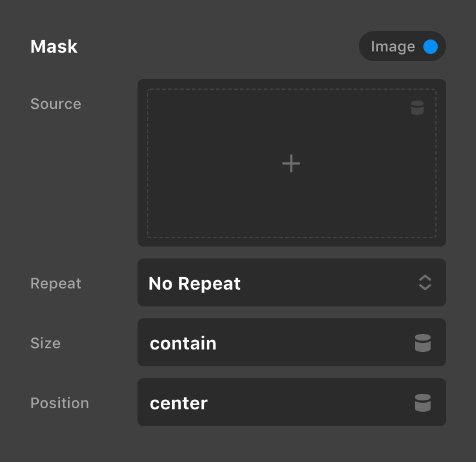Click the dashed Source upload area
The image size is (476, 462).
(x=239, y=197)
